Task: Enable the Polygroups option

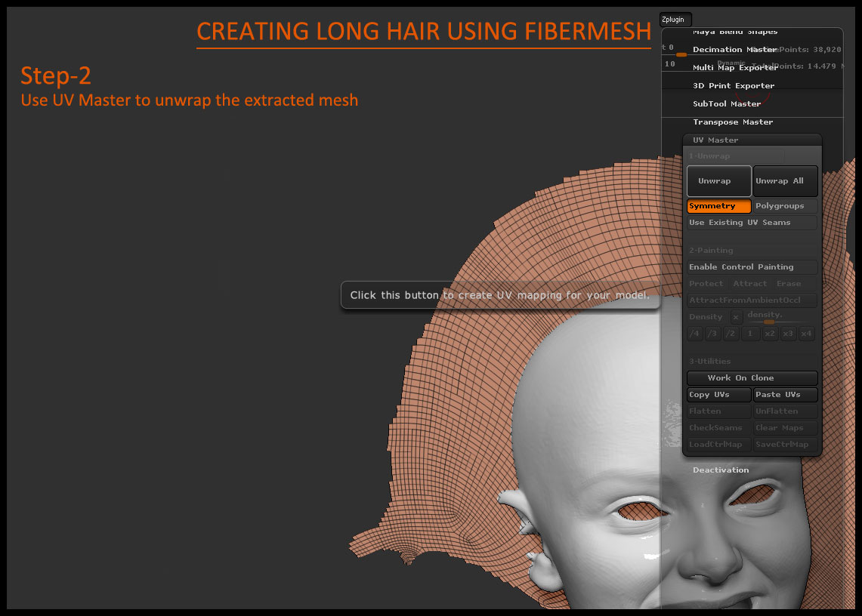Action: tap(785, 206)
